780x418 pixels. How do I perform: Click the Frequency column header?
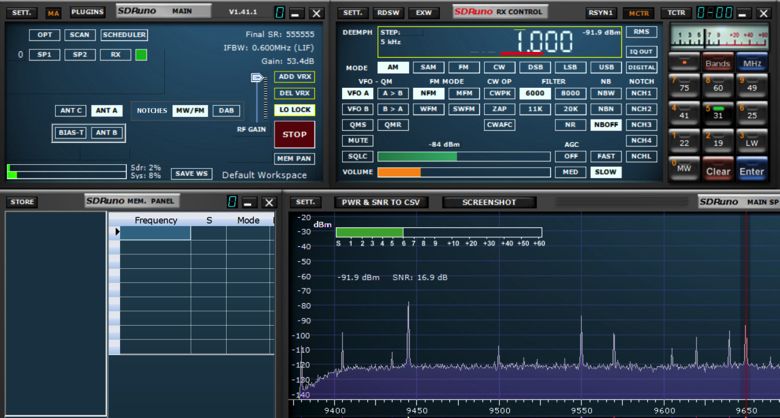tap(156, 220)
